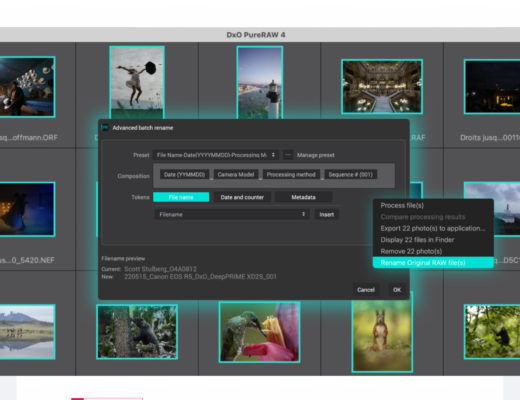The width and height of the screenshot is (520, 400).
Task: Click the new filename preview text
Action: click(200, 277)
